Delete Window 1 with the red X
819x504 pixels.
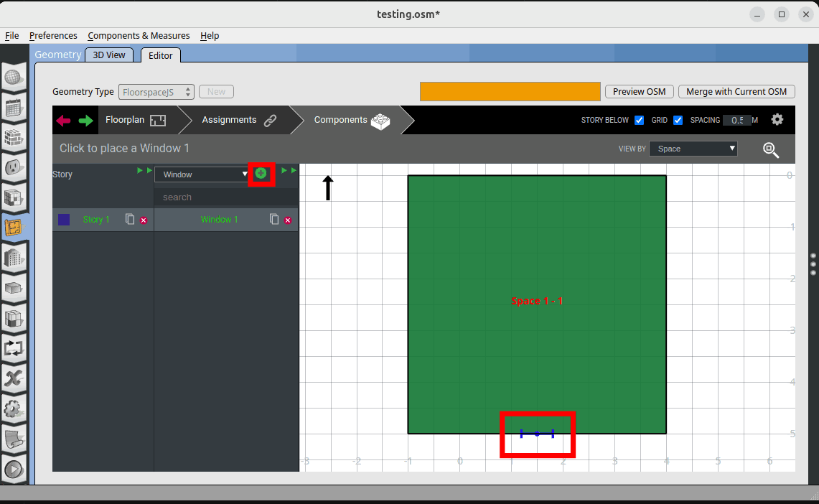point(288,220)
